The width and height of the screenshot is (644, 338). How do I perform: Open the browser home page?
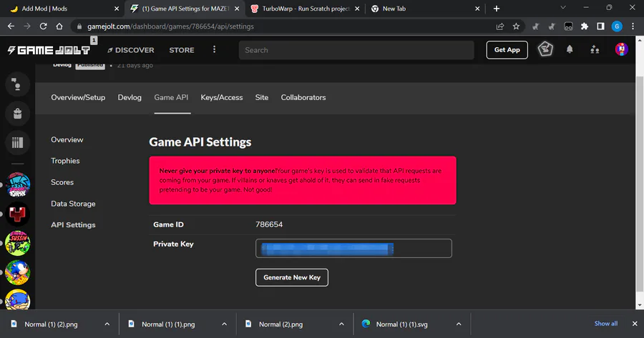point(59,26)
